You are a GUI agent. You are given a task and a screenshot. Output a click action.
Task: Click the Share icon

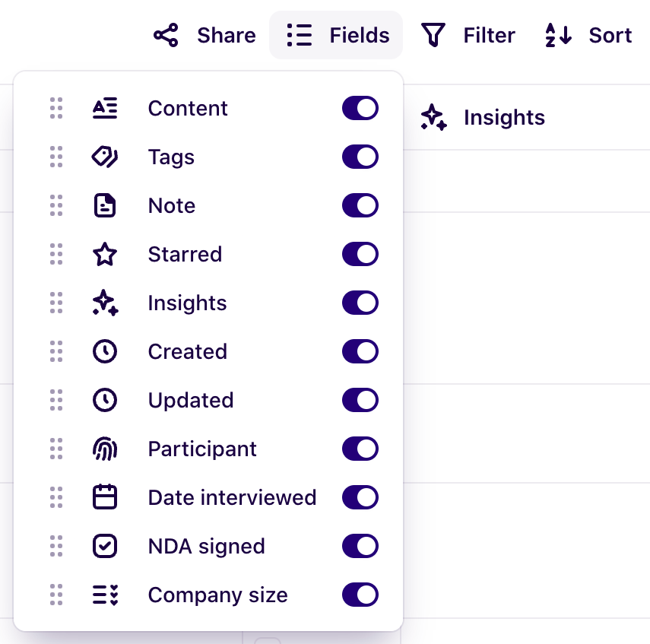166,34
